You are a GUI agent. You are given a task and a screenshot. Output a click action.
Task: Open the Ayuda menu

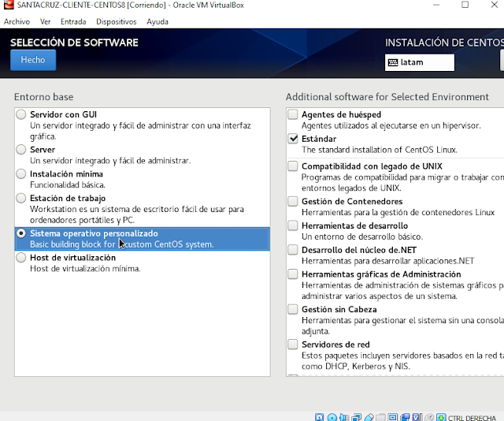(x=157, y=21)
